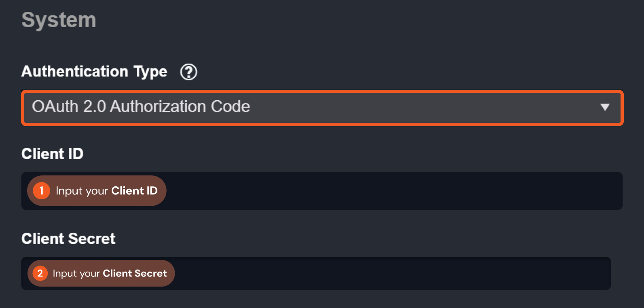Viewport: 644px width, 308px height.
Task: Click the orange step 2 badge
Action: click(x=40, y=273)
